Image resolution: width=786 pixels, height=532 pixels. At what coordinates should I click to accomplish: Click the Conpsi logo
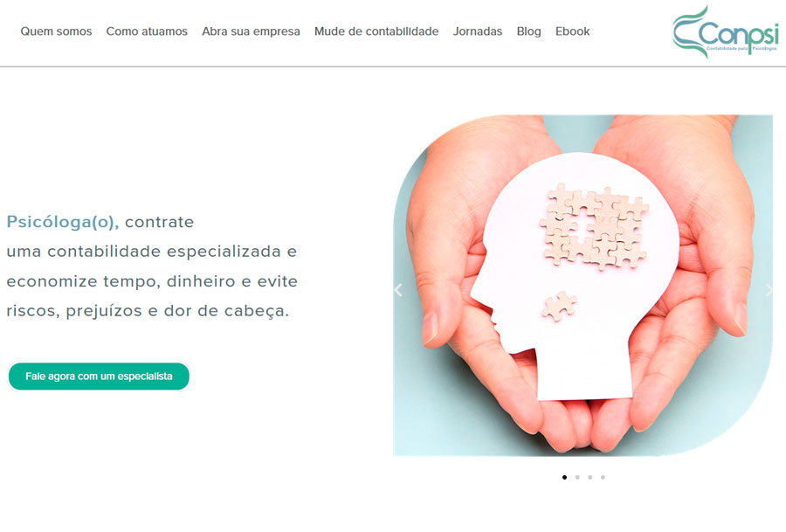[726, 31]
